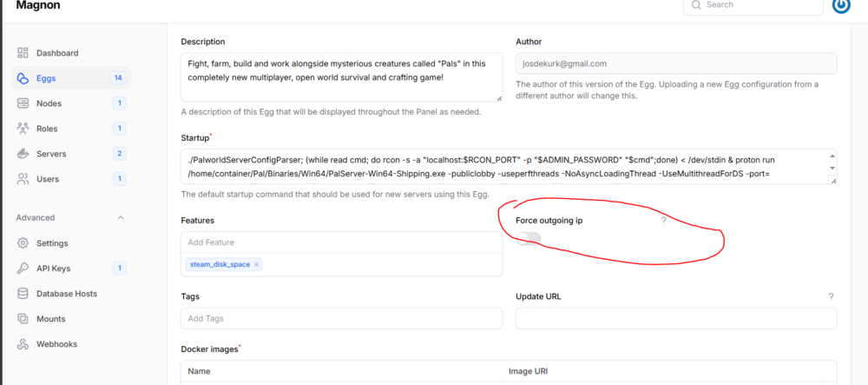Viewport: 868px width, 385px height.
Task: Go to the Settings page
Action: pyautogui.click(x=71, y=243)
